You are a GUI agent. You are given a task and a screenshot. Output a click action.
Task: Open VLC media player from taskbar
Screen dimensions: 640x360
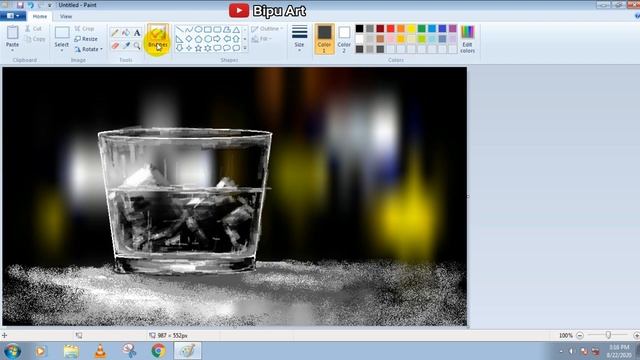[x=100, y=351]
